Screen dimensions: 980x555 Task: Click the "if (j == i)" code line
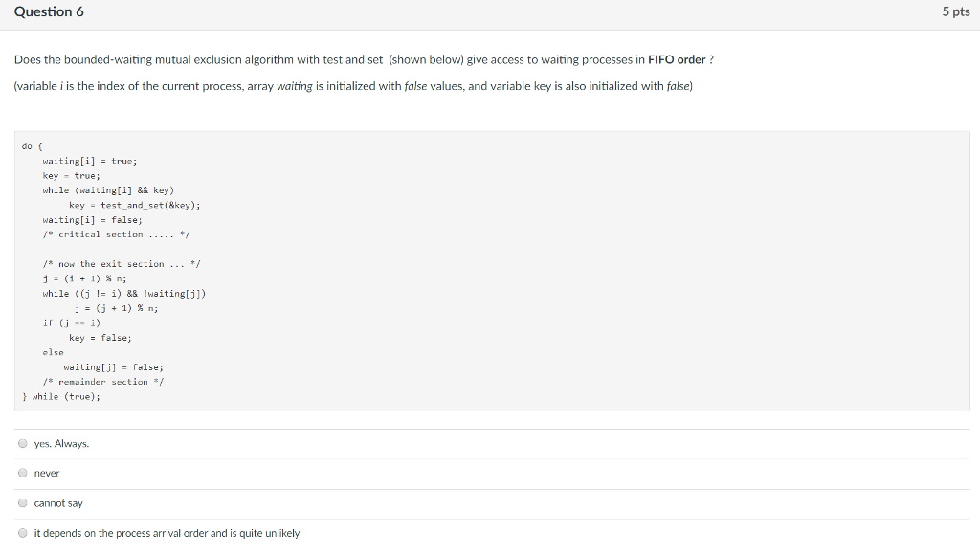(71, 323)
